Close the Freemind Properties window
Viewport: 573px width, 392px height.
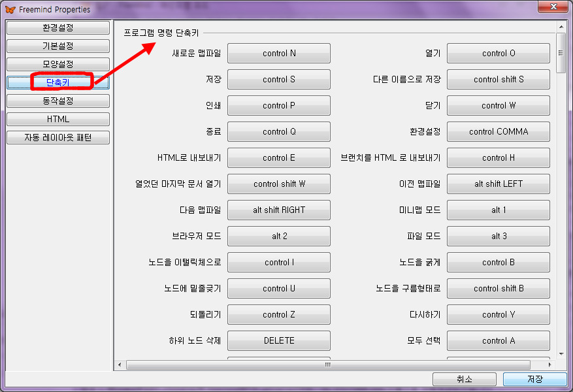[x=551, y=8]
